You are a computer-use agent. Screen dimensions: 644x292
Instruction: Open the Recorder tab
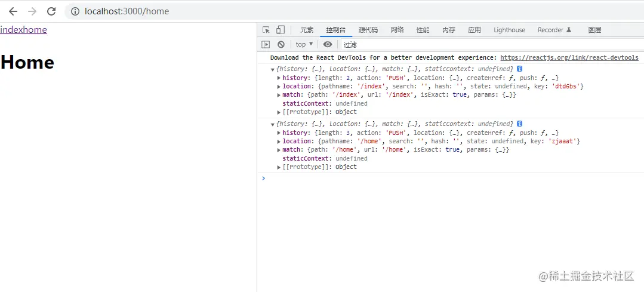pos(554,30)
